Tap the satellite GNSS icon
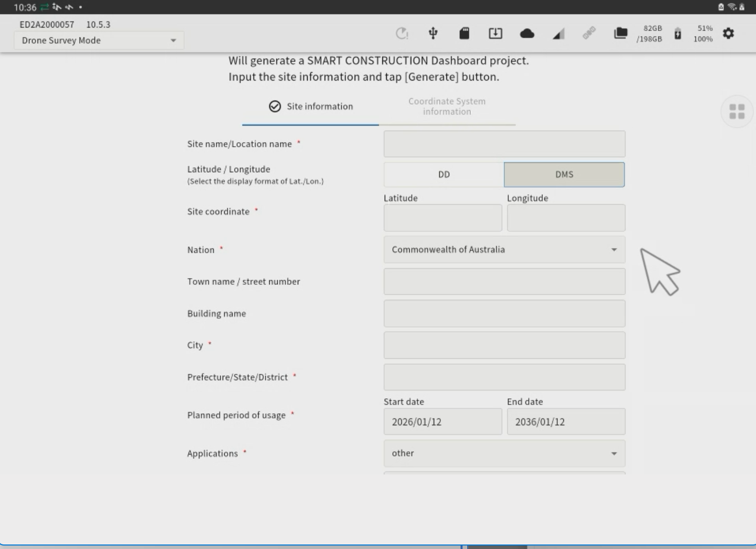This screenshot has width=756, height=549. tap(589, 33)
